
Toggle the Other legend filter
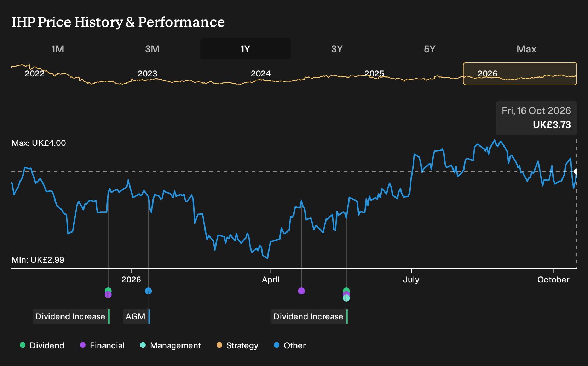pos(290,345)
